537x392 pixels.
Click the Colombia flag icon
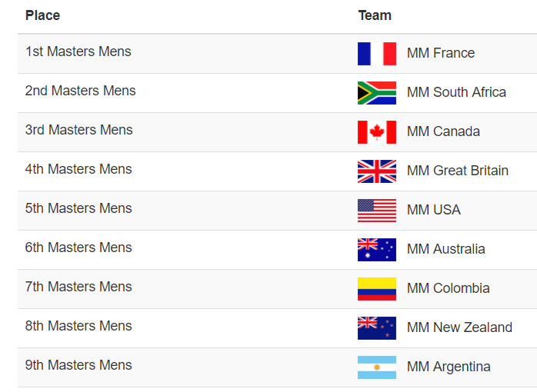(377, 289)
